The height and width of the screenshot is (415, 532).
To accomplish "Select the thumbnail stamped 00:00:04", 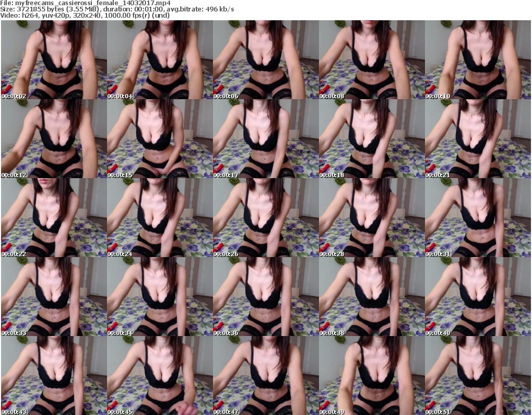I will [x=160, y=60].
